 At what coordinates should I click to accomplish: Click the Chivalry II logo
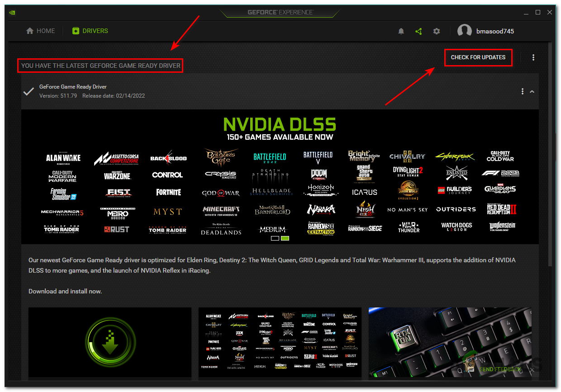point(407,156)
